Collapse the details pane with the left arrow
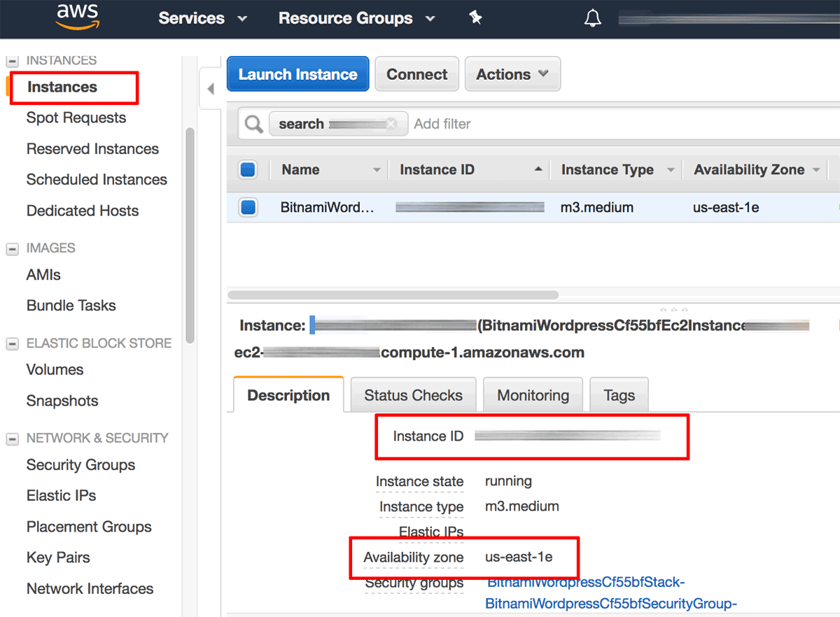Image resolution: width=840 pixels, height=617 pixels. pyautogui.click(x=212, y=90)
